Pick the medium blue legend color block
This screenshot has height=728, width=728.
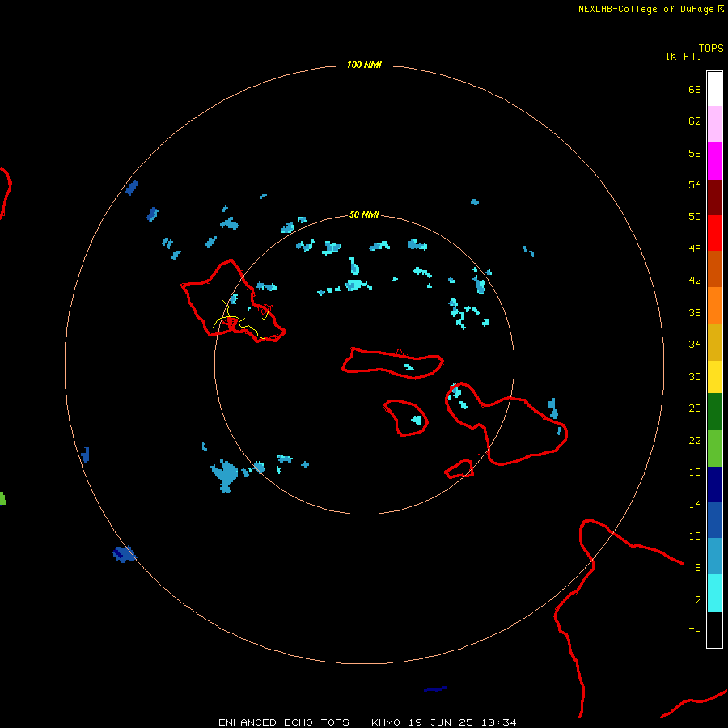coord(714,520)
